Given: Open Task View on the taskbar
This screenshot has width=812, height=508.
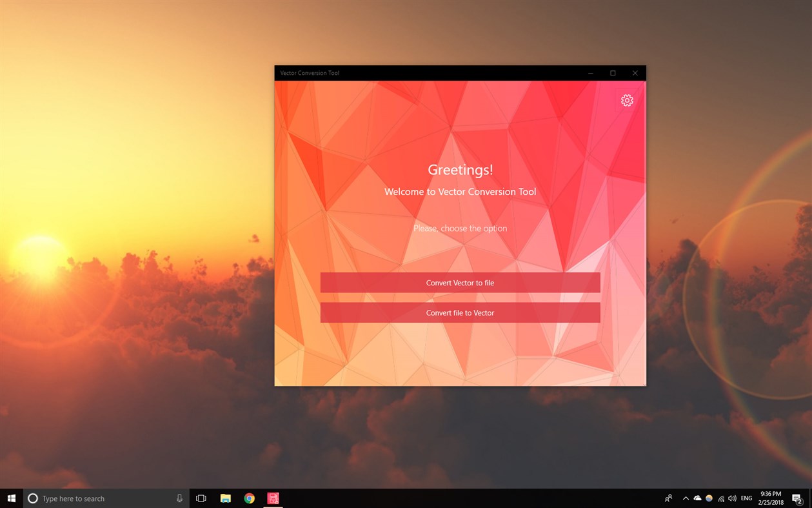Looking at the screenshot, I should click(201, 498).
